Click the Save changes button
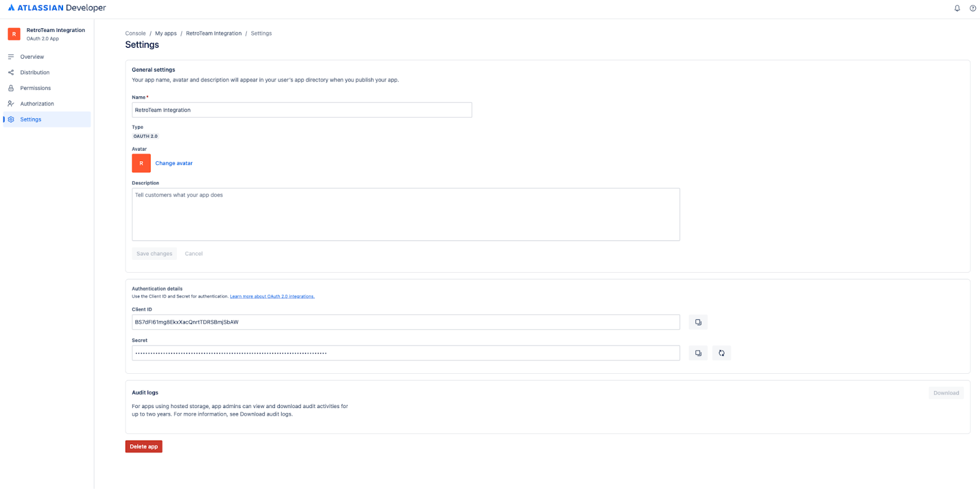 tap(154, 254)
